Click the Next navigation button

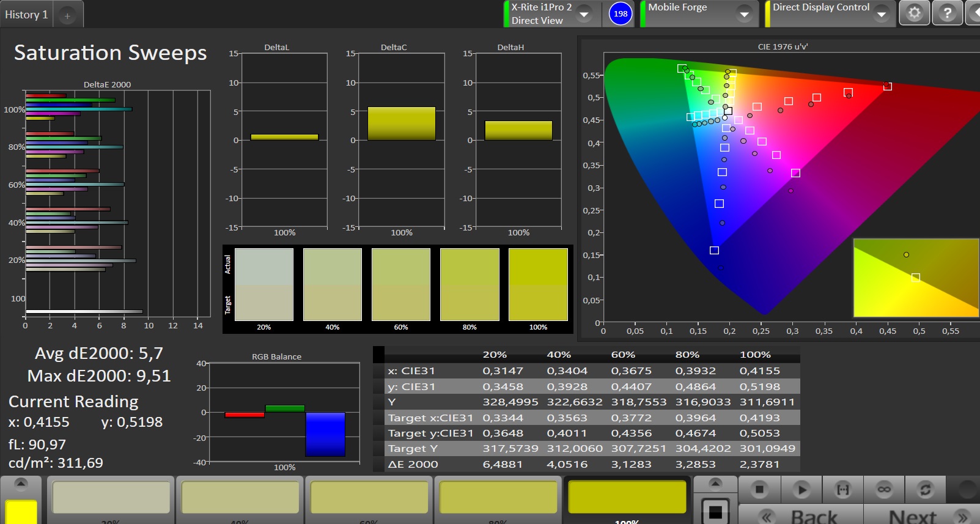(921, 515)
